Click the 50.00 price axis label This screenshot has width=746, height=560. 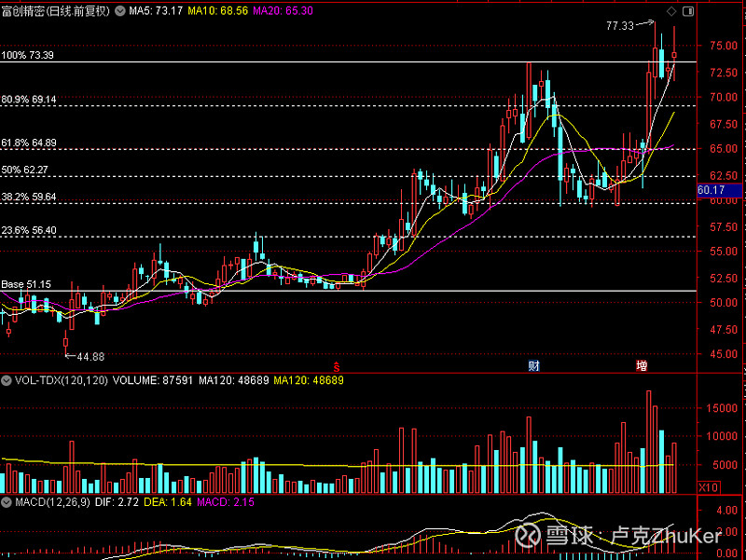[x=724, y=302]
